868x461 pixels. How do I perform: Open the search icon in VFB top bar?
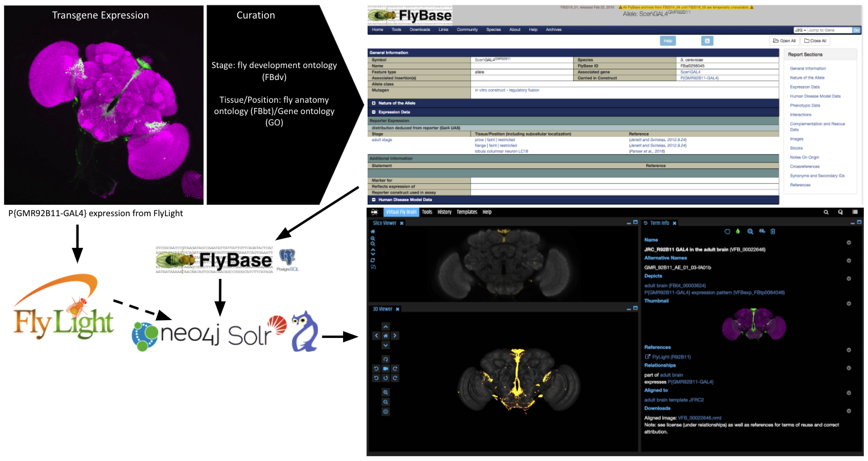click(826, 212)
